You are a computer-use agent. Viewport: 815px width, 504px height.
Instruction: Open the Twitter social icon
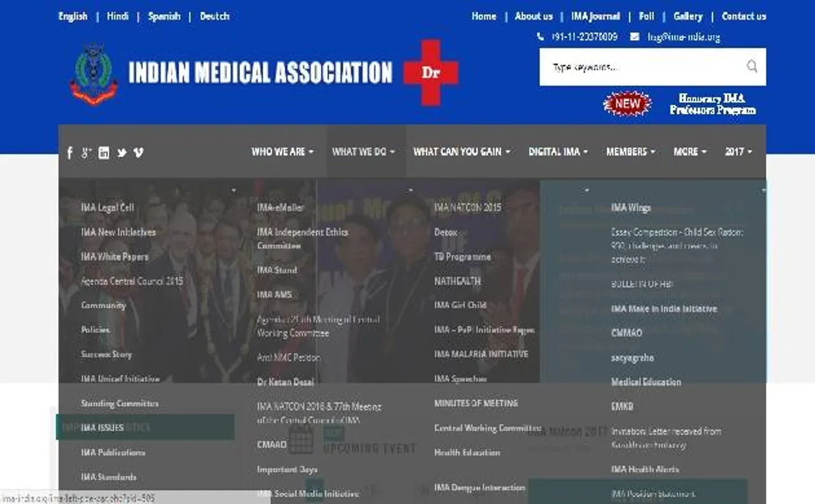coord(122,153)
